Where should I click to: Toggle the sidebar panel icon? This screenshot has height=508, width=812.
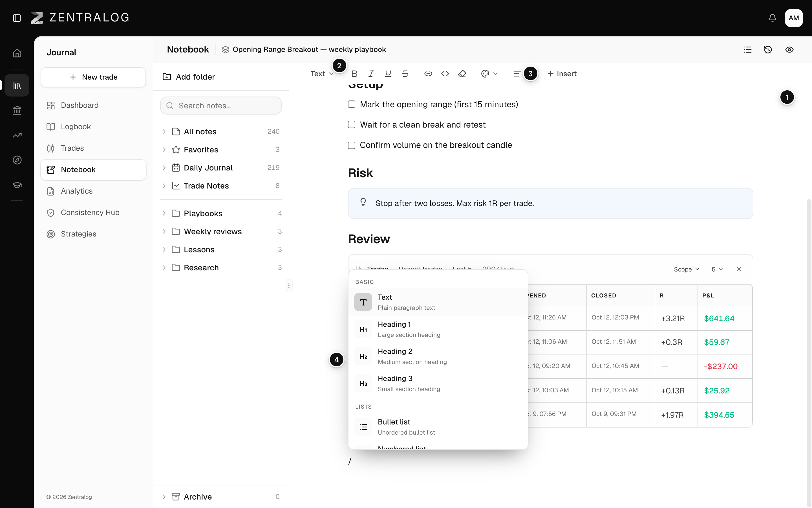point(17,18)
